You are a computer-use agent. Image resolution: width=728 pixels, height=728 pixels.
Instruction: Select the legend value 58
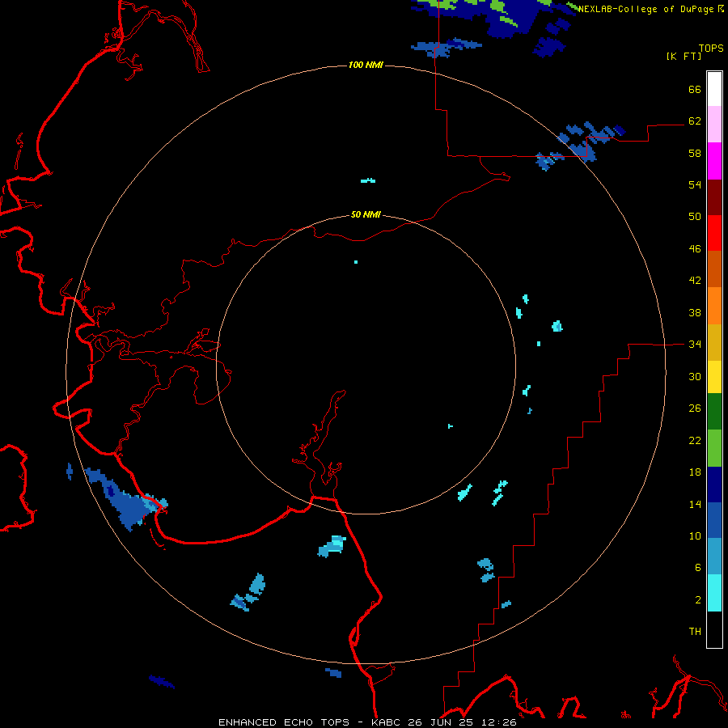[x=695, y=153]
